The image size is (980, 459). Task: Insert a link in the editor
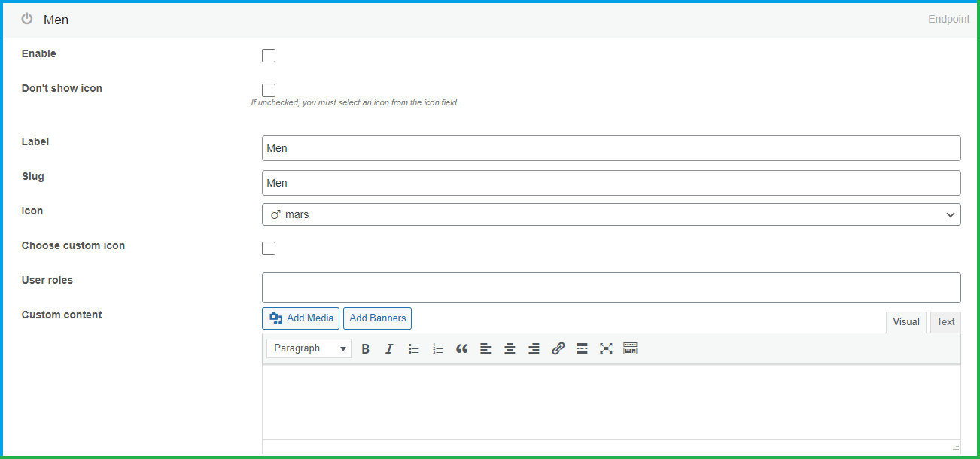(558, 348)
